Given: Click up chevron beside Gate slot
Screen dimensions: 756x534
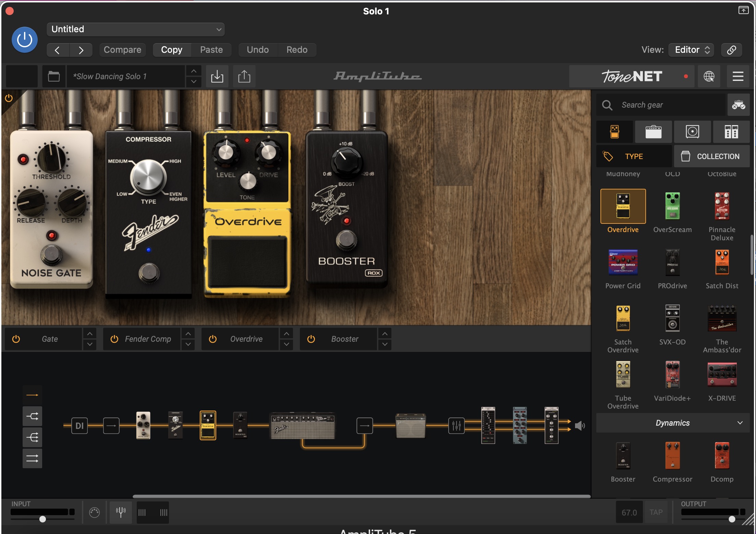Looking at the screenshot, I should [89, 333].
